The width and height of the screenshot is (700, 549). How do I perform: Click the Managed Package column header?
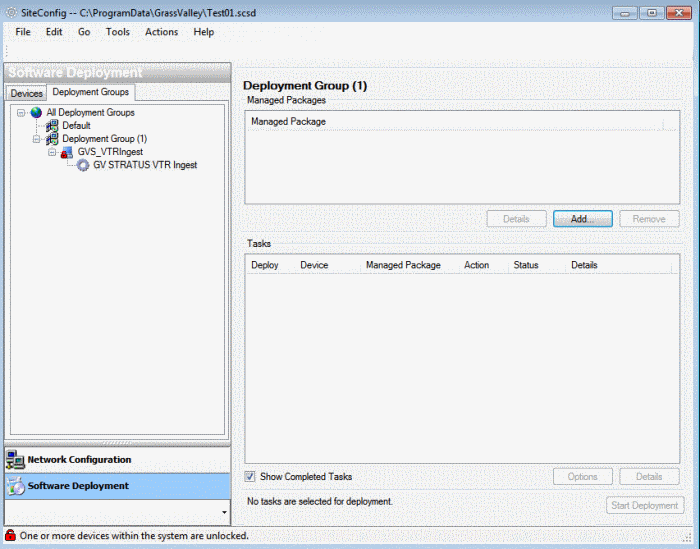pyautogui.click(x=454, y=121)
